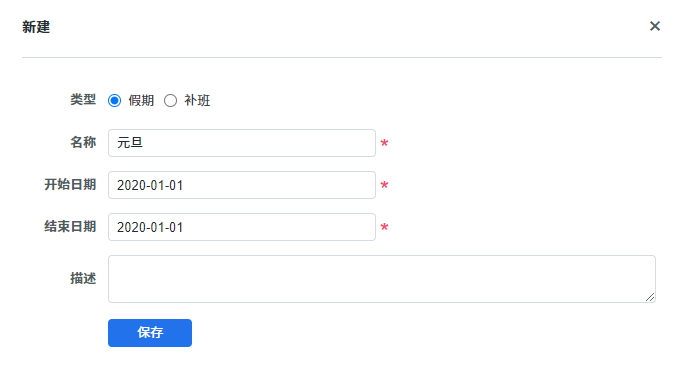Click the 类型 field label

tap(83, 100)
